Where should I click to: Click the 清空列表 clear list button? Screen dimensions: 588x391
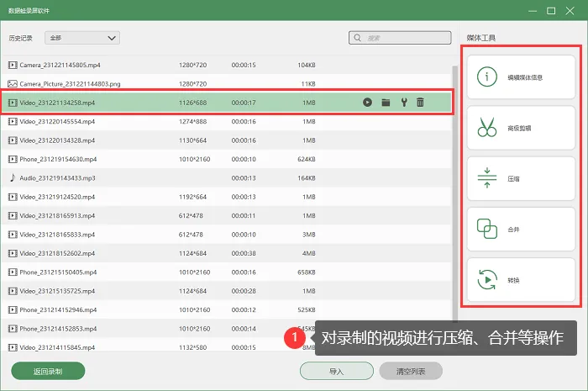[x=411, y=371]
